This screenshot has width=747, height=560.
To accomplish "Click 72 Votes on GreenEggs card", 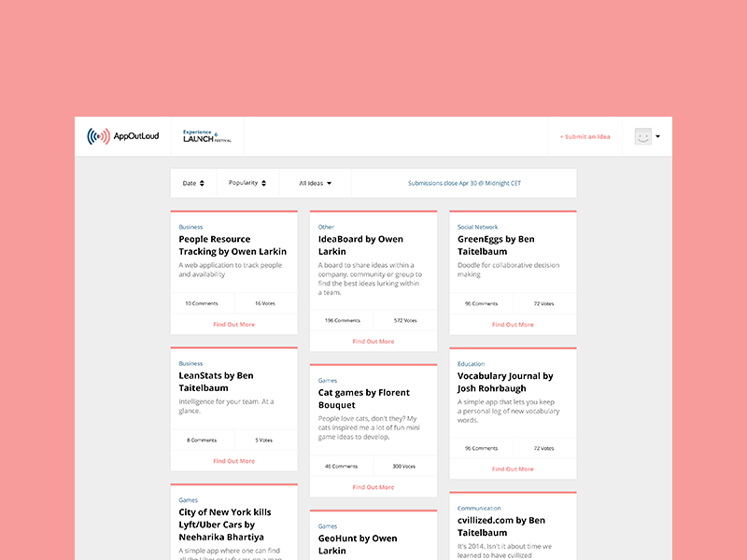I will 543,303.
